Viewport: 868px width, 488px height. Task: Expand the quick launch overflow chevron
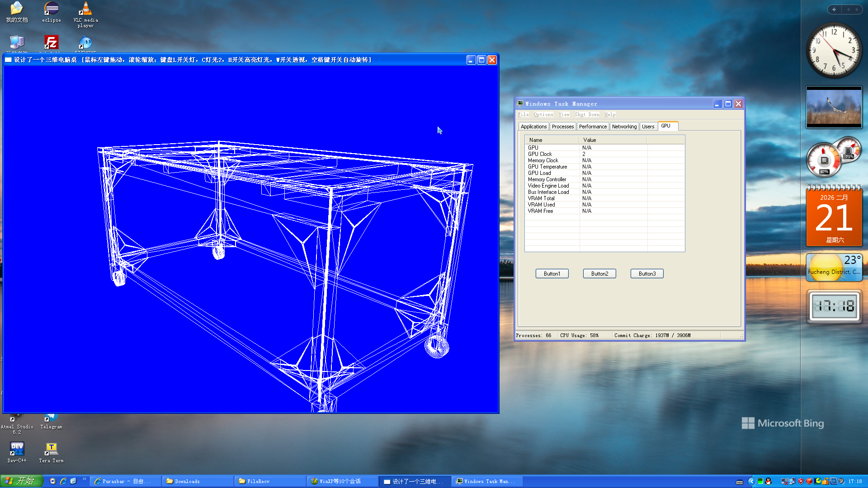pos(84,479)
